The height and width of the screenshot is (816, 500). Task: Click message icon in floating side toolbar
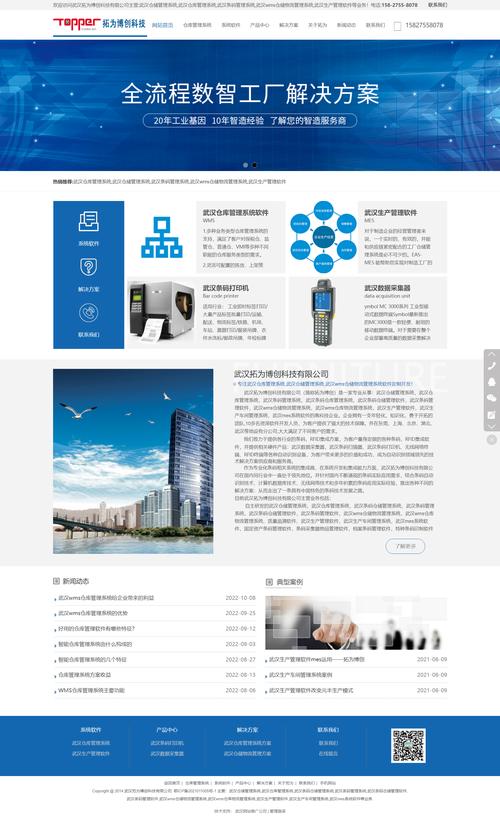click(x=492, y=415)
